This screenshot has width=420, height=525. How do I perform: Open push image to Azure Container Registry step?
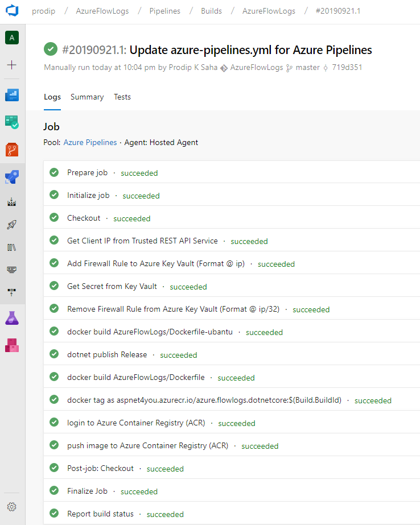(x=232, y=445)
